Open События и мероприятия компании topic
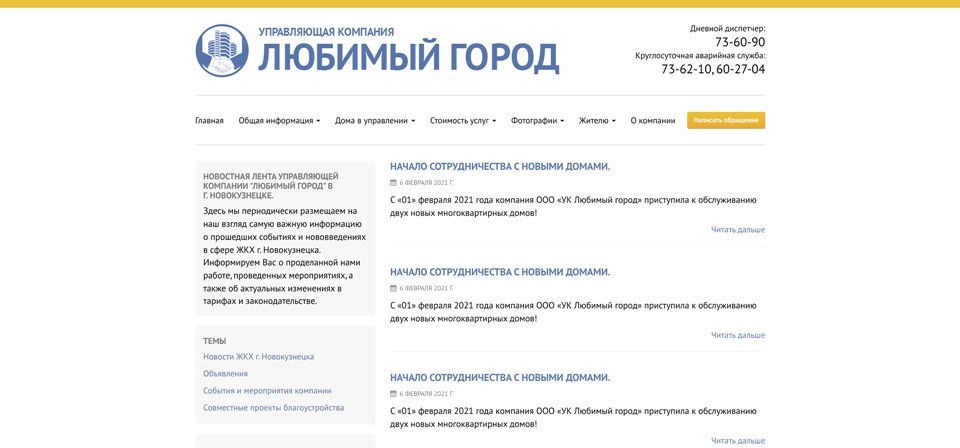Screen dimensions: 960x448 click(267, 391)
